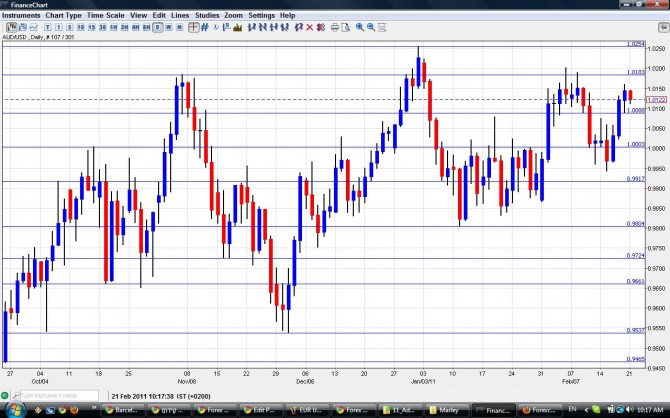This screenshot has height=418, width=670.
Task: Click the Type instrument name field
Action: [59, 396]
